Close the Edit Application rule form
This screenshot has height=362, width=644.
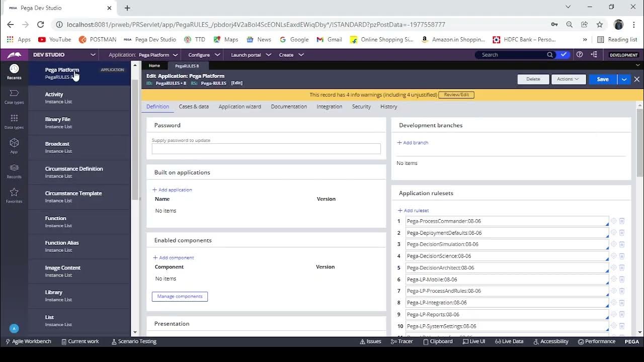[x=636, y=79]
